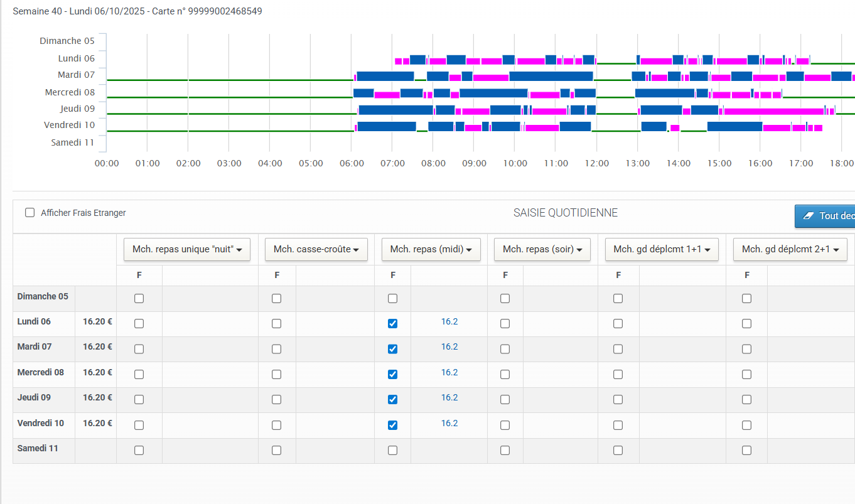Click the 06:00 label on the time axis
855x504 pixels.
pyautogui.click(x=352, y=163)
